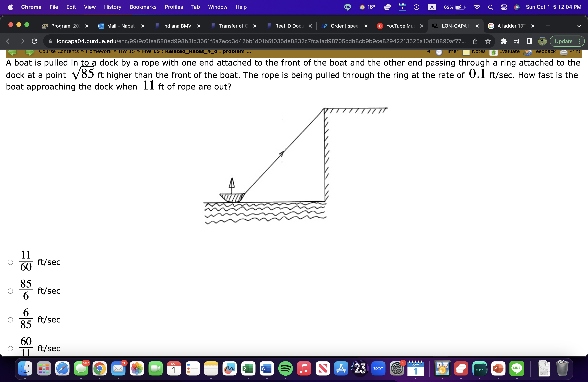Select the 85/6 ft/sec answer option

coord(10,291)
